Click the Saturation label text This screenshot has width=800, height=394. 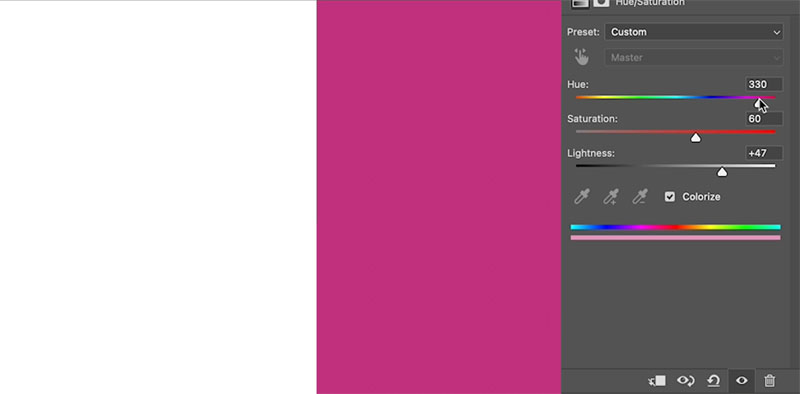coord(592,119)
